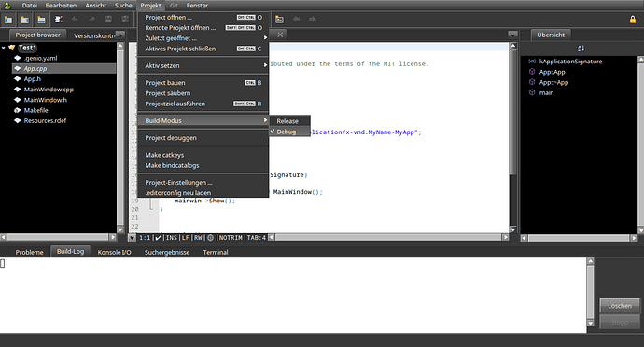
Task: Switch to the Suchergebnisse tab
Action: pyautogui.click(x=167, y=252)
